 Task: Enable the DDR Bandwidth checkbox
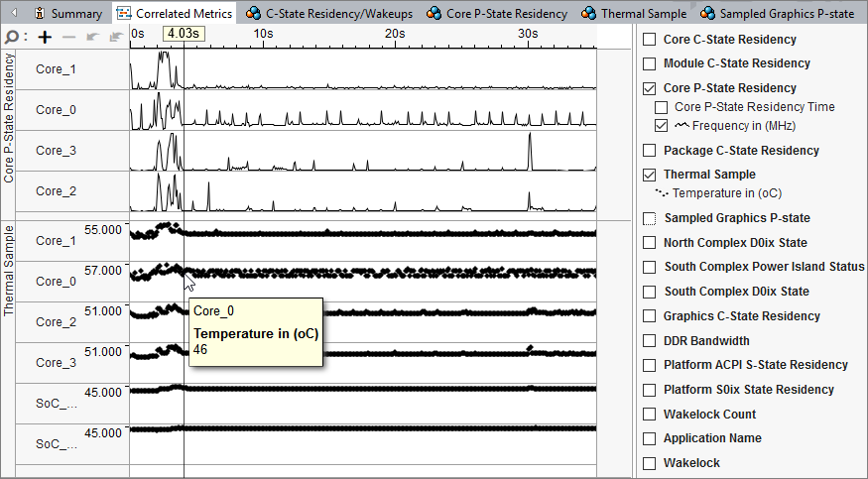[x=650, y=341]
